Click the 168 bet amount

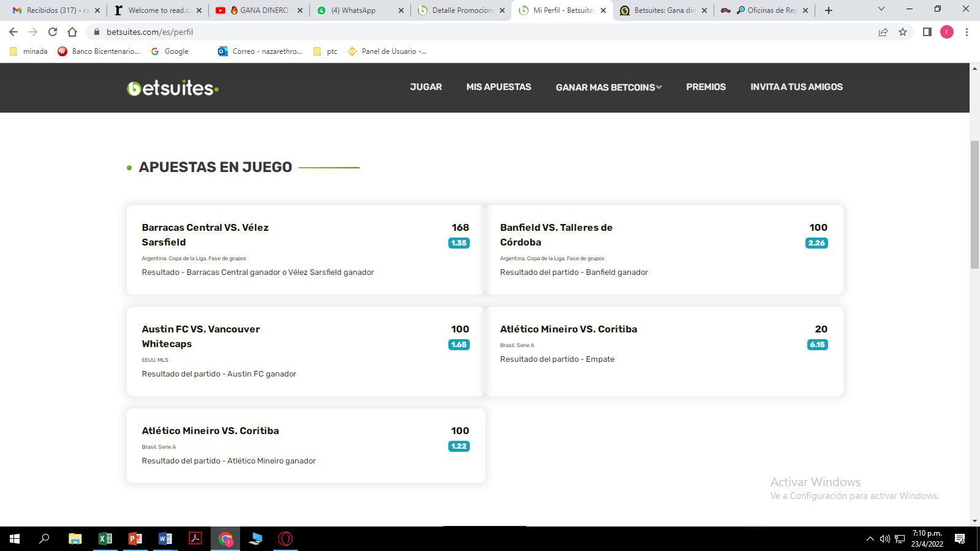point(461,227)
